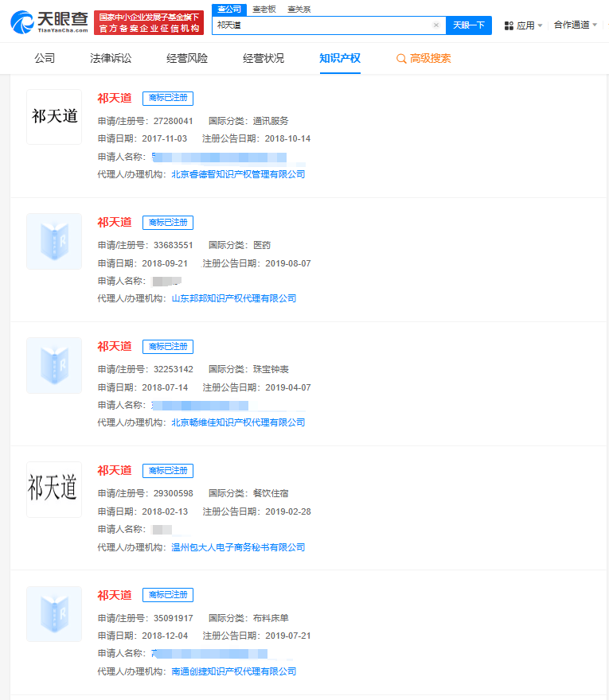Click registration number 35091917 text
Viewport: 609px width, 700px height.
click(x=174, y=618)
